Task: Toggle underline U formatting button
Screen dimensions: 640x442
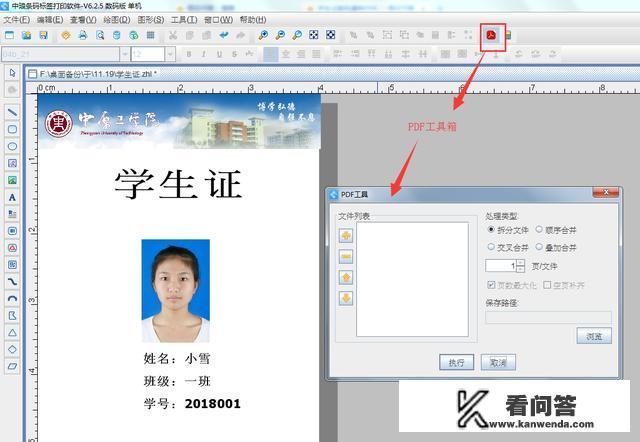Action: point(219,54)
